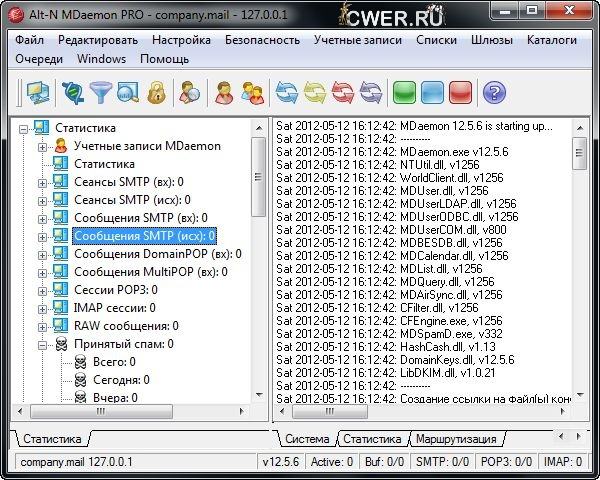This screenshot has width=600, height=480.
Task: Expand the Сеансы SMTP (вх) node
Action: click(x=43, y=182)
